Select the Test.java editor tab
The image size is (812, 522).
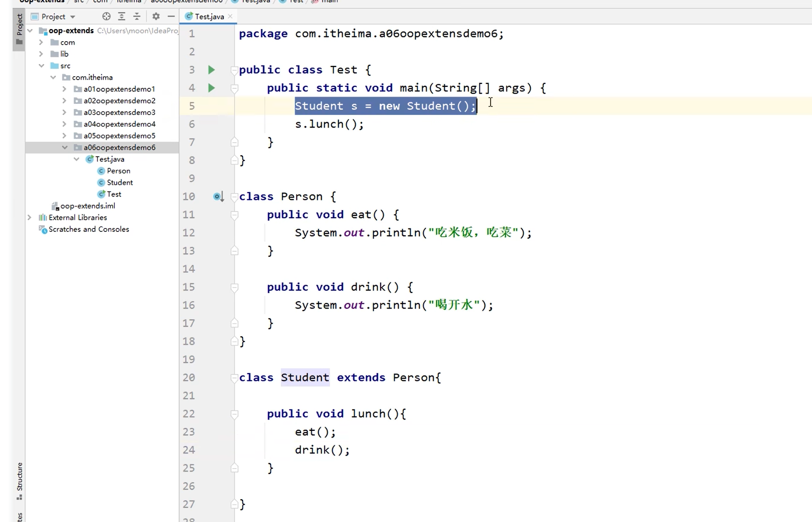coord(208,16)
